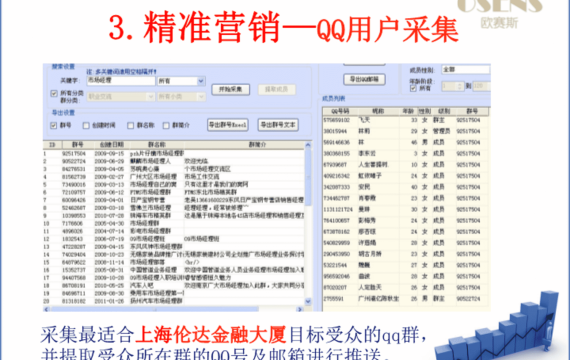Screen dimensions: 570x360
Task: Click the horizontal scrollbar right arrow
Action: 300,309
